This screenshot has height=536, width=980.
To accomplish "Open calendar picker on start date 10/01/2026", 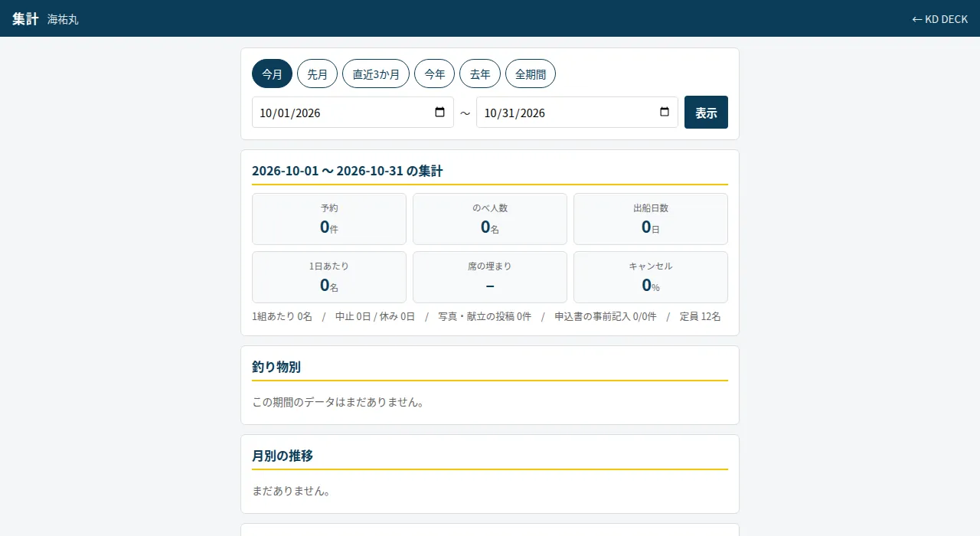I will (x=439, y=113).
